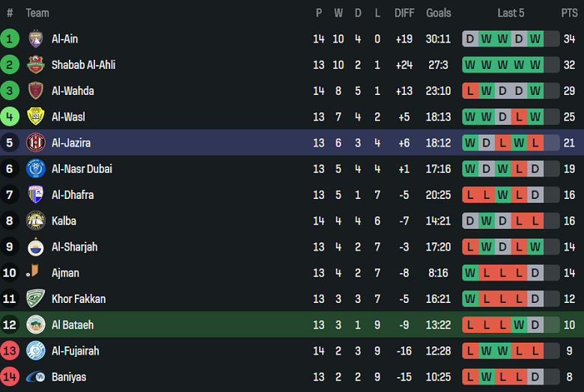
Task: Select the Ajman team name
Action: tap(65, 273)
